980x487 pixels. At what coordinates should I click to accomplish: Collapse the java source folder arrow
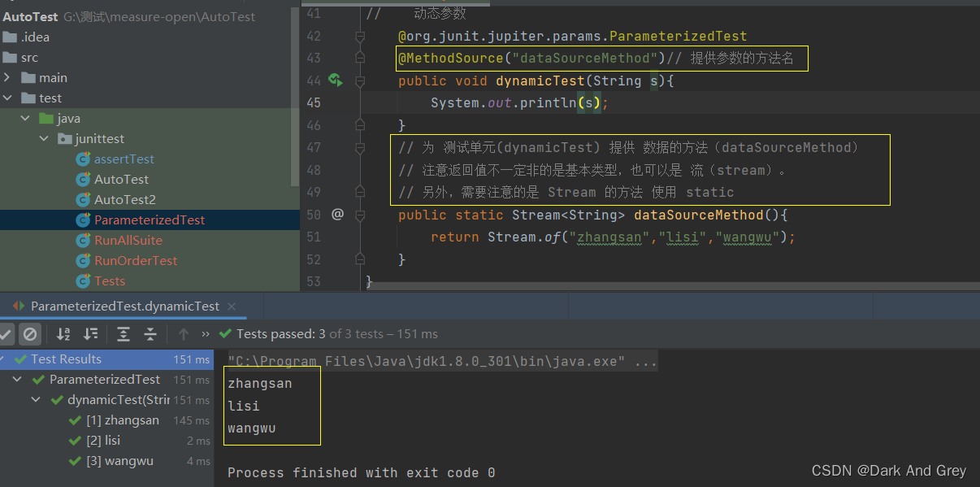coord(26,119)
